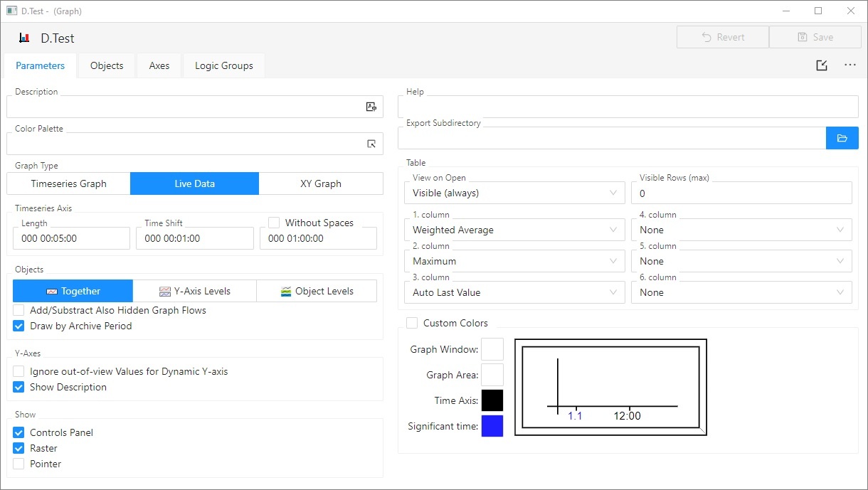Switch to the Objects tab
Viewport: 868px width, 490px height.
click(x=107, y=65)
